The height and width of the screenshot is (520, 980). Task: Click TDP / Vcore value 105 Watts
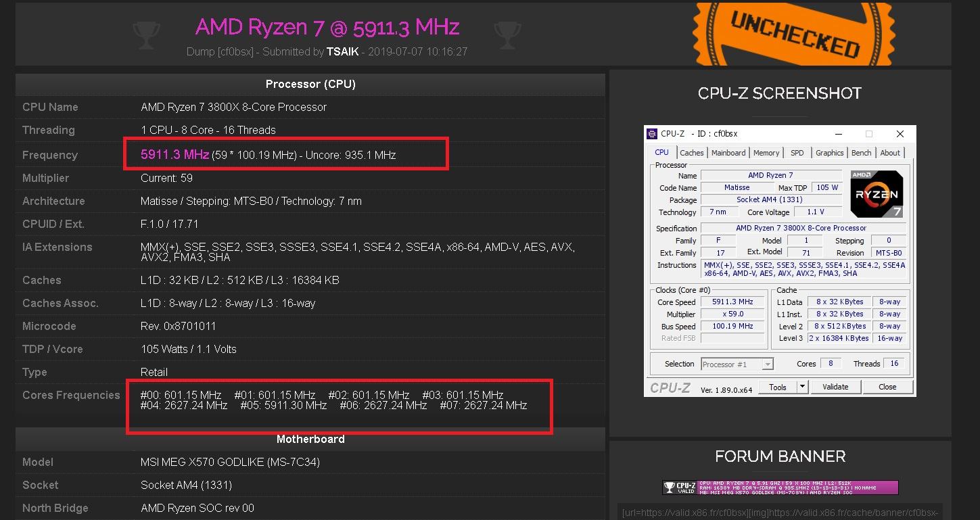coord(189,349)
